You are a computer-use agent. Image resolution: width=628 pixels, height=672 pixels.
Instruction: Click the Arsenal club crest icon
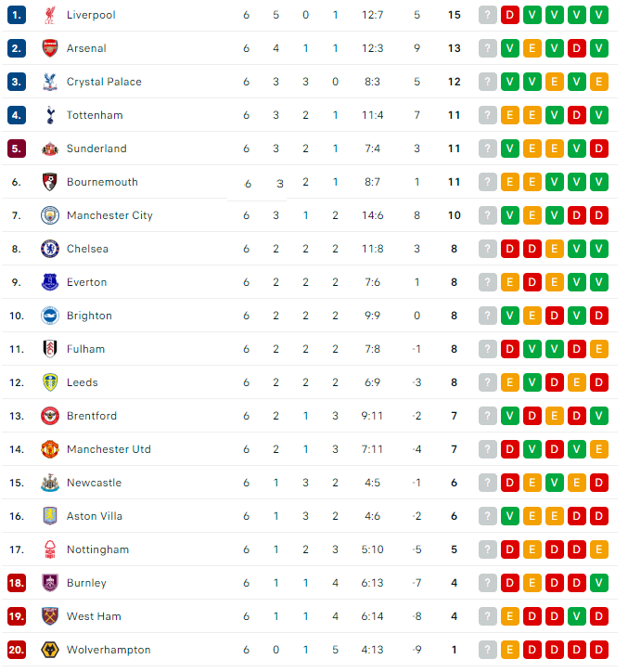tap(50, 48)
